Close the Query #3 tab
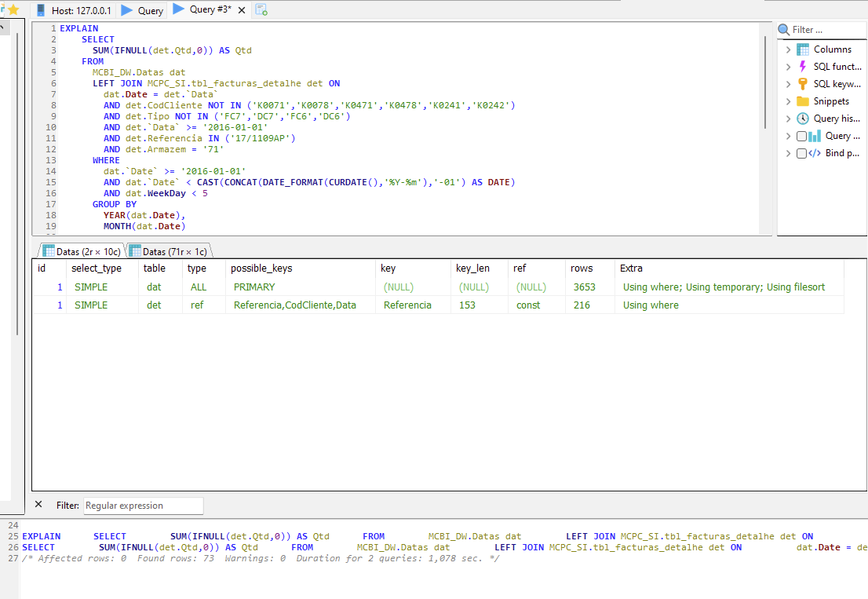This screenshot has width=868, height=599. click(240, 10)
